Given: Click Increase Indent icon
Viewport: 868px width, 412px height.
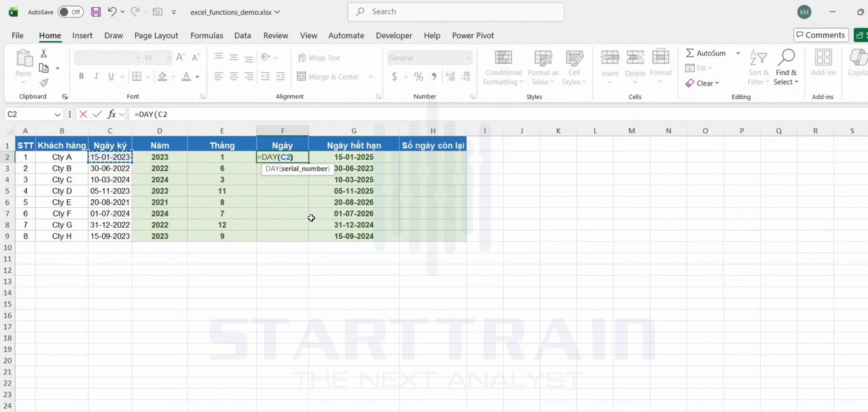Looking at the screenshot, I should point(281,77).
